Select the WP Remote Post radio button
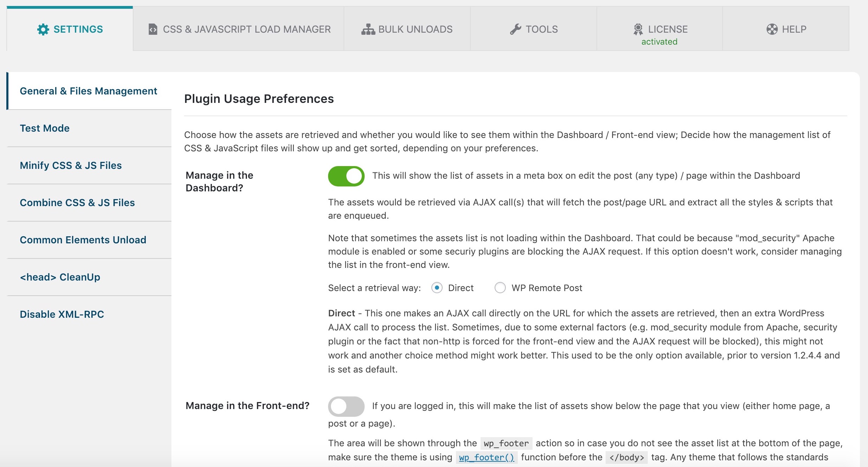The image size is (868, 467). (x=499, y=288)
